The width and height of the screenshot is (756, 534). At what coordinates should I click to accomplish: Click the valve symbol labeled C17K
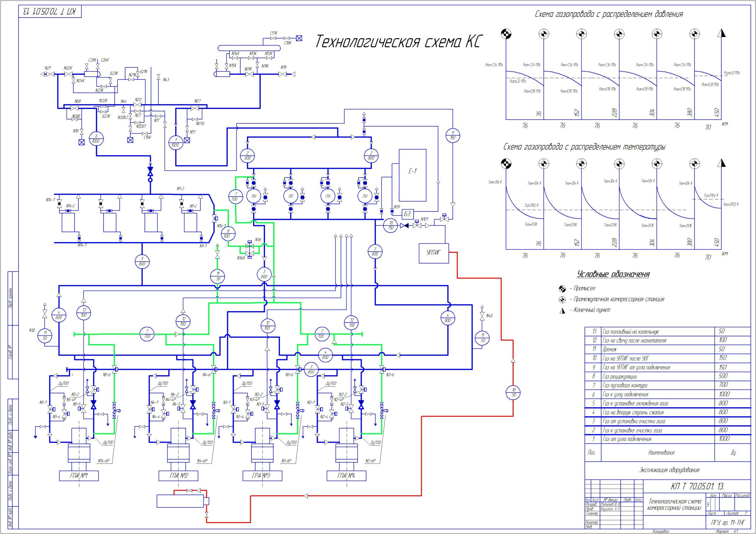tap(273, 38)
